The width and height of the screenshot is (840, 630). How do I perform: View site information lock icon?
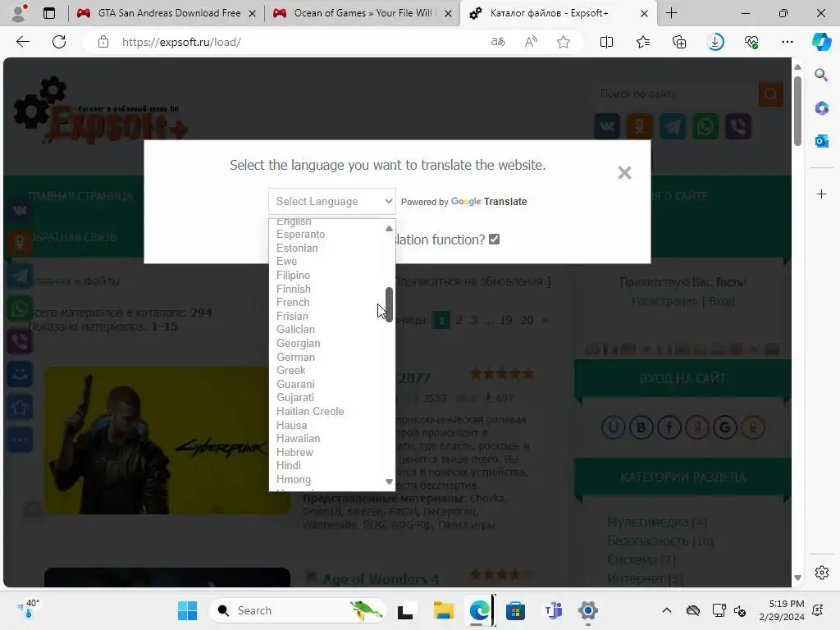coord(103,42)
